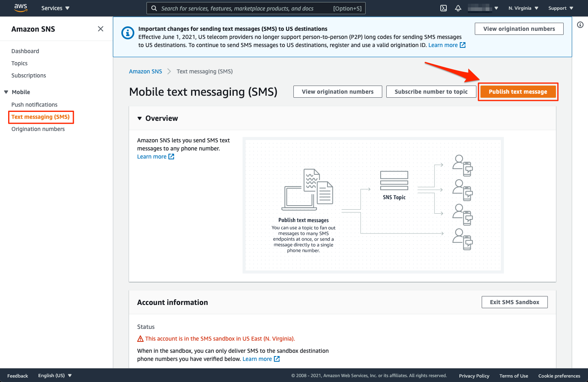Click Publish text message button

pos(518,92)
